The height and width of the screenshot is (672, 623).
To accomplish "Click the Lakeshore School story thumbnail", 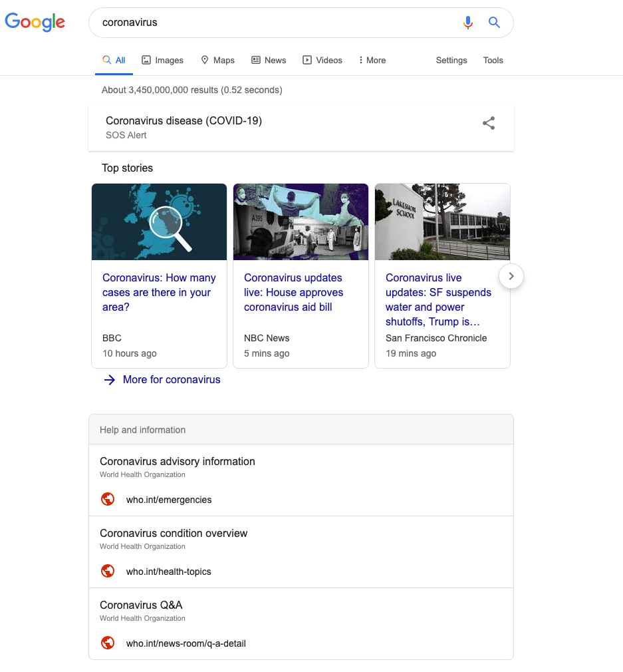I will click(x=442, y=222).
